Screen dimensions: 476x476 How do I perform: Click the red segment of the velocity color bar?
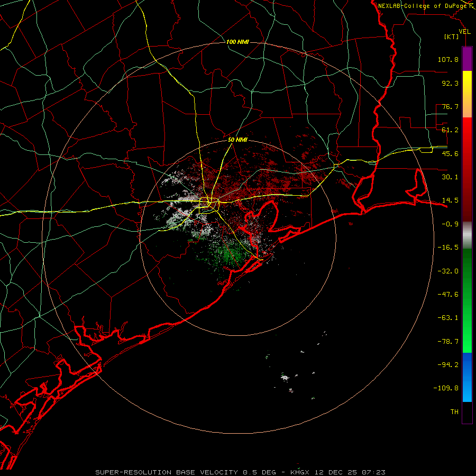click(467, 169)
